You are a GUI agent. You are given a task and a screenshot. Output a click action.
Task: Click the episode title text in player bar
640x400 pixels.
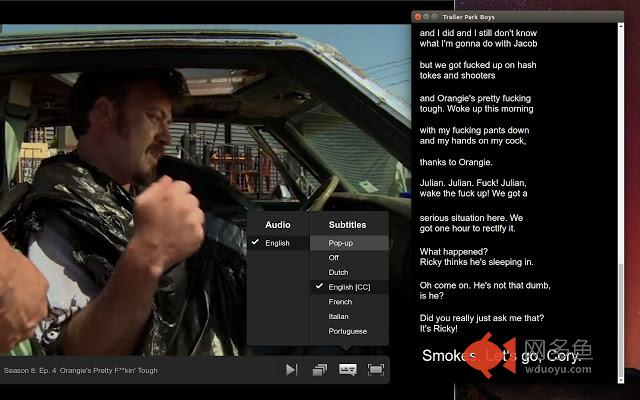tap(80, 371)
